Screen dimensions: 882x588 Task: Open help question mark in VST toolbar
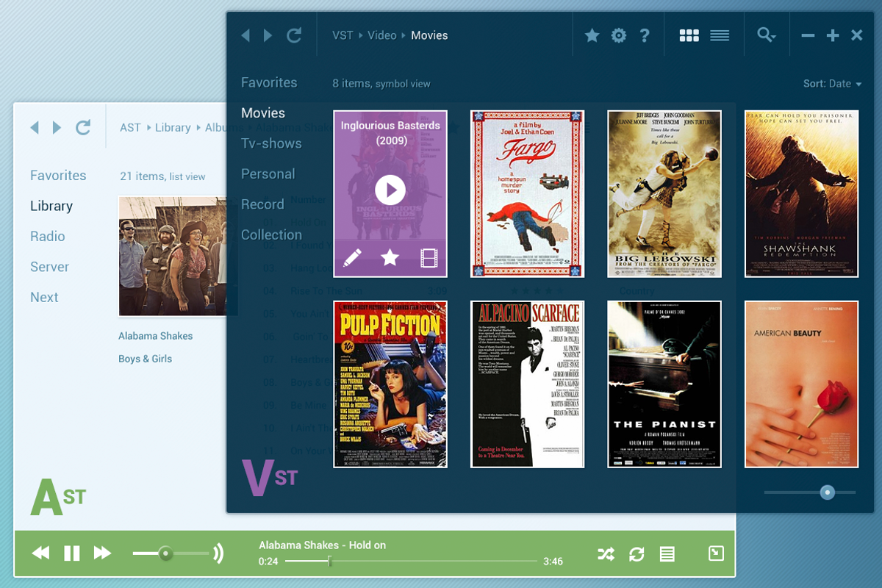[645, 35]
